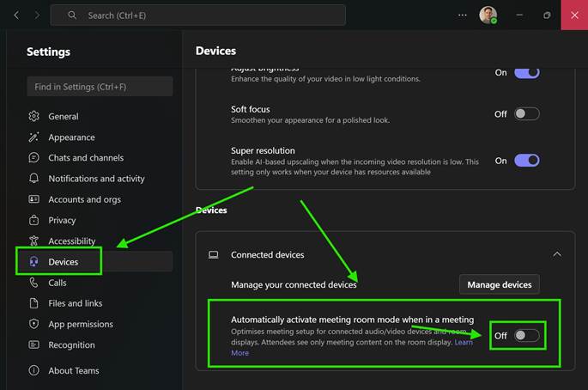This screenshot has height=390, width=588.
Task: Open About Teams
Action: pyautogui.click(x=100, y=370)
